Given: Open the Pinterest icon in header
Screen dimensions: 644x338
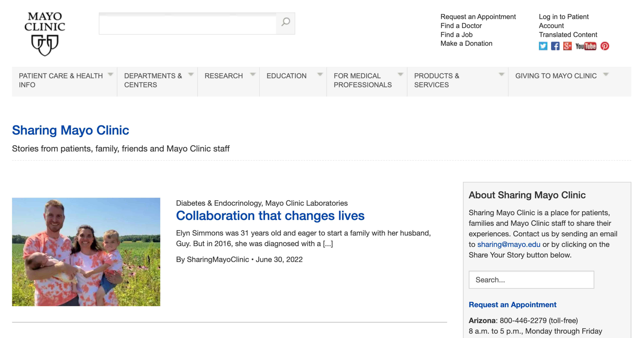Looking at the screenshot, I should pos(605,46).
